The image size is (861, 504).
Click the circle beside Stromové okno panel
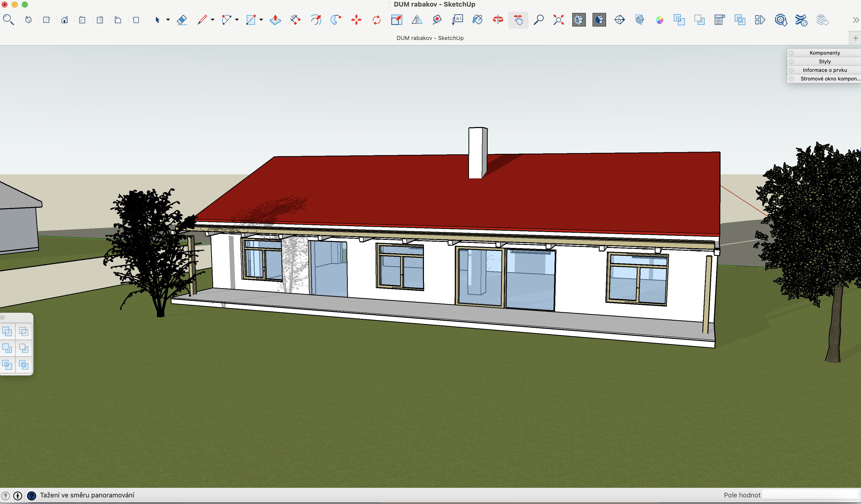(791, 78)
